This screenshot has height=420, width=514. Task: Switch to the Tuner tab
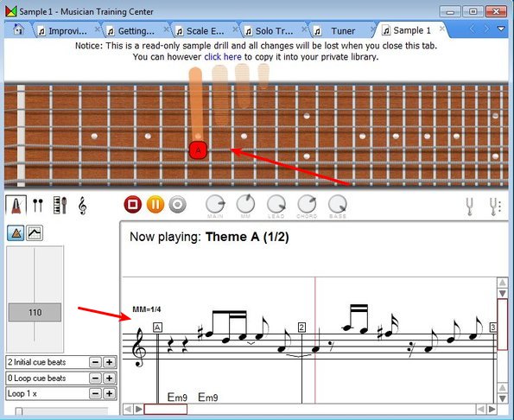click(x=343, y=31)
